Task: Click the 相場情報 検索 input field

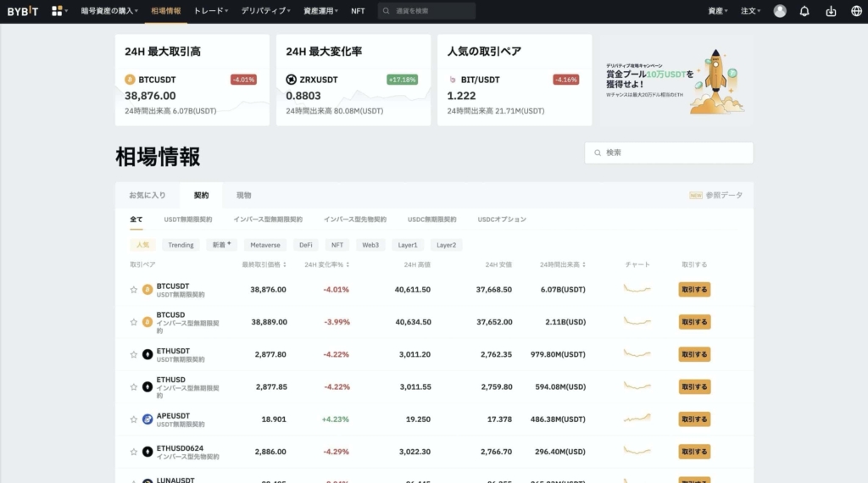Action: point(669,153)
